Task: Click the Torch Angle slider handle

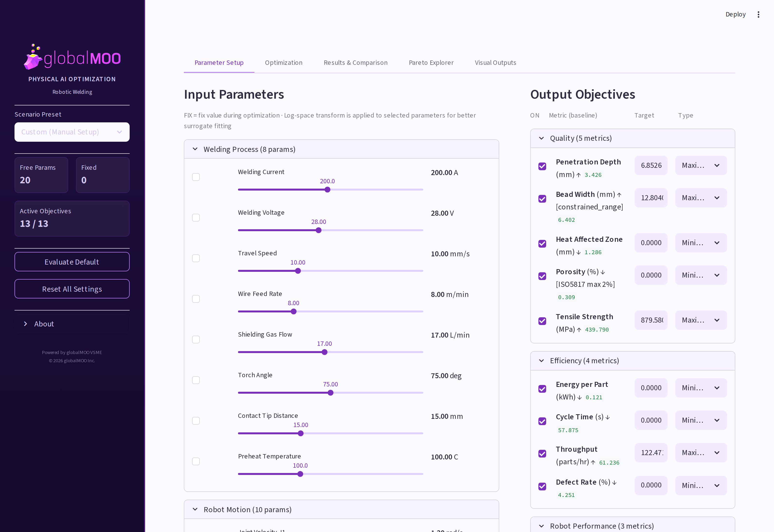Action: [x=331, y=393]
